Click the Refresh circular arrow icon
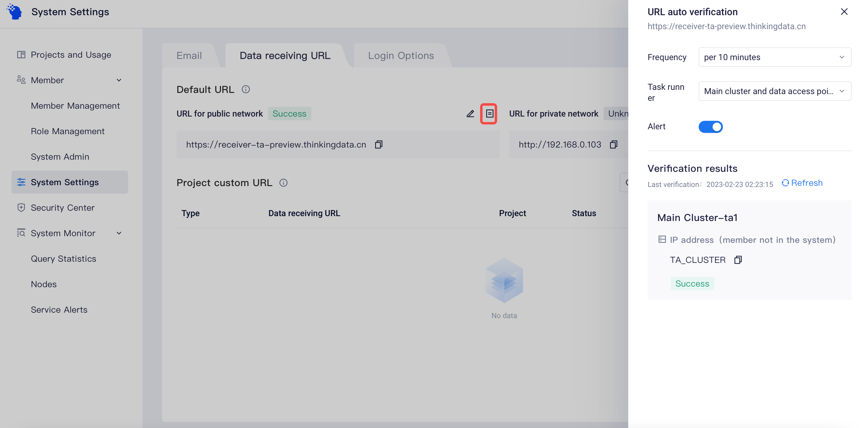 (785, 183)
